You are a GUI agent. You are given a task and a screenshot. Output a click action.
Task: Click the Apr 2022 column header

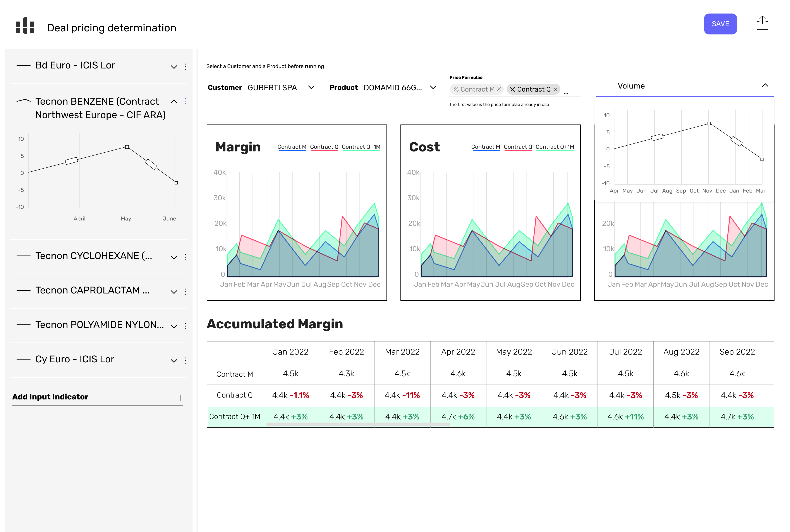tap(458, 352)
